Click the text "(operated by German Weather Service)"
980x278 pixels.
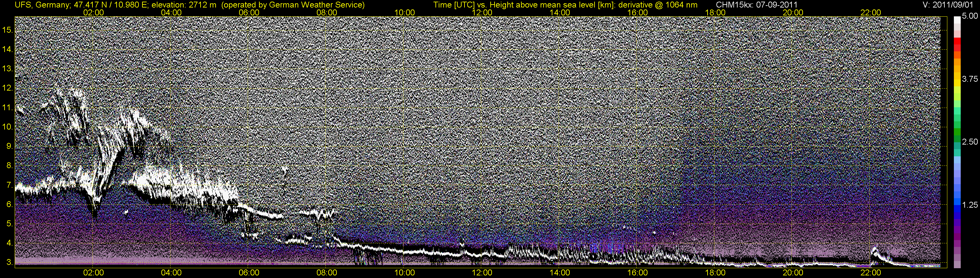point(293,5)
